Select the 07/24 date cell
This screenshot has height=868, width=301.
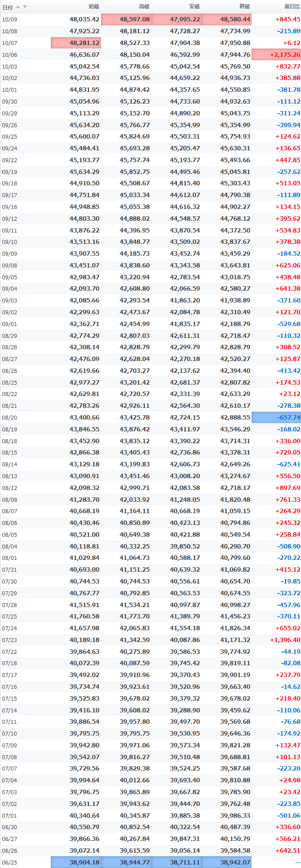pyautogui.click(x=10, y=628)
